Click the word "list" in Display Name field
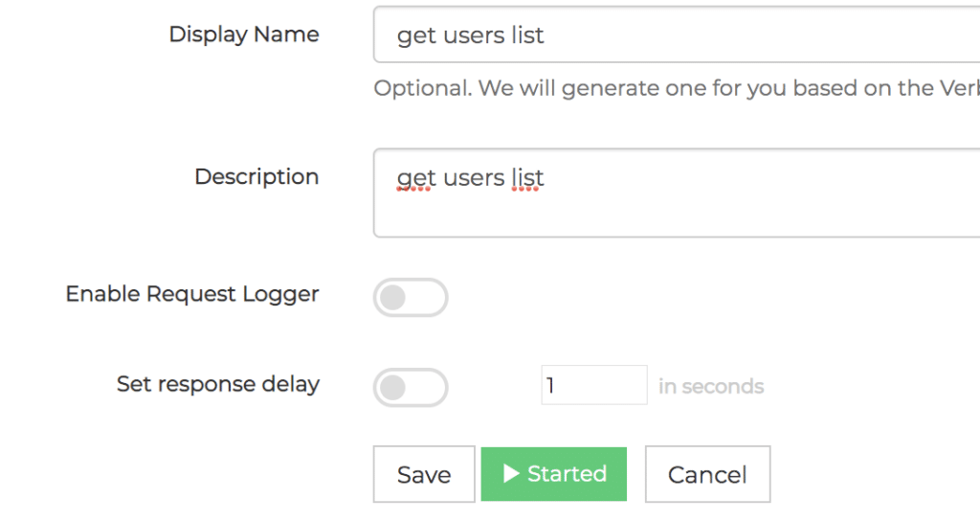The width and height of the screenshot is (980, 521). (x=527, y=35)
